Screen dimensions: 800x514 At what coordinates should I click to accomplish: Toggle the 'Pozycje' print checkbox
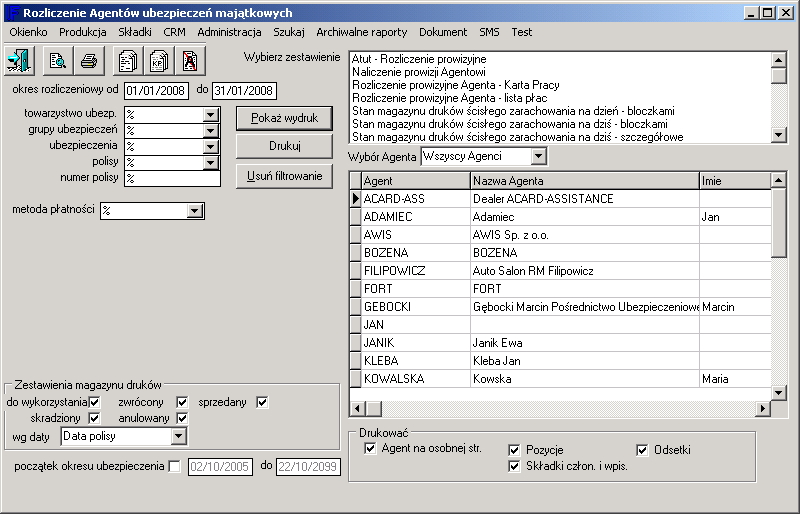(514, 450)
